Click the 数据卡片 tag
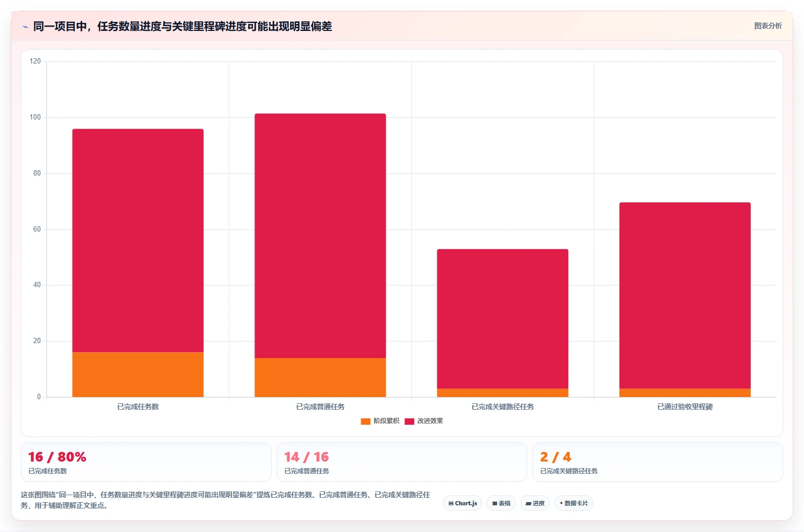 pos(574,503)
